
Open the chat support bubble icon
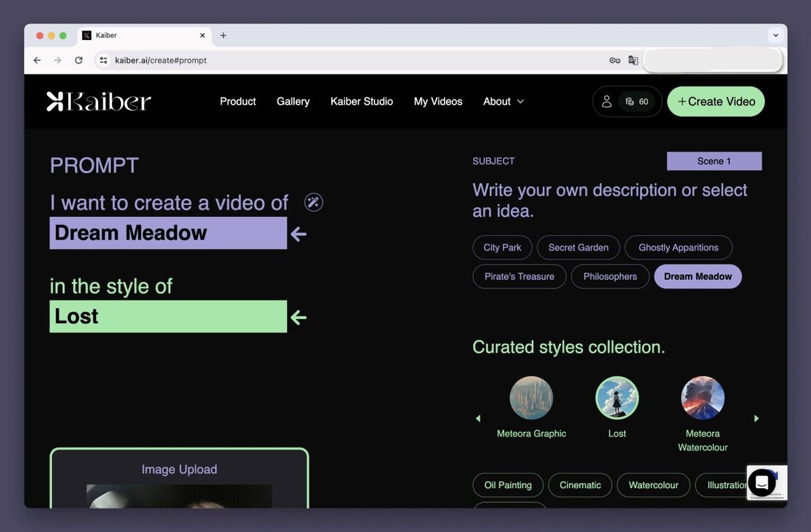click(762, 483)
